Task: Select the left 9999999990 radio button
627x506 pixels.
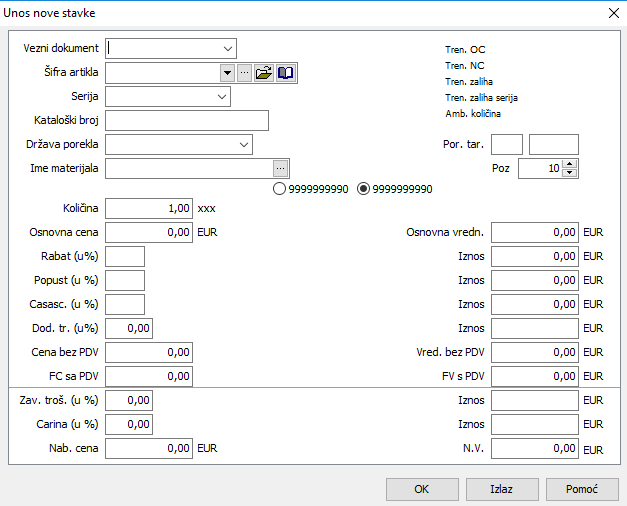Action: (279, 188)
